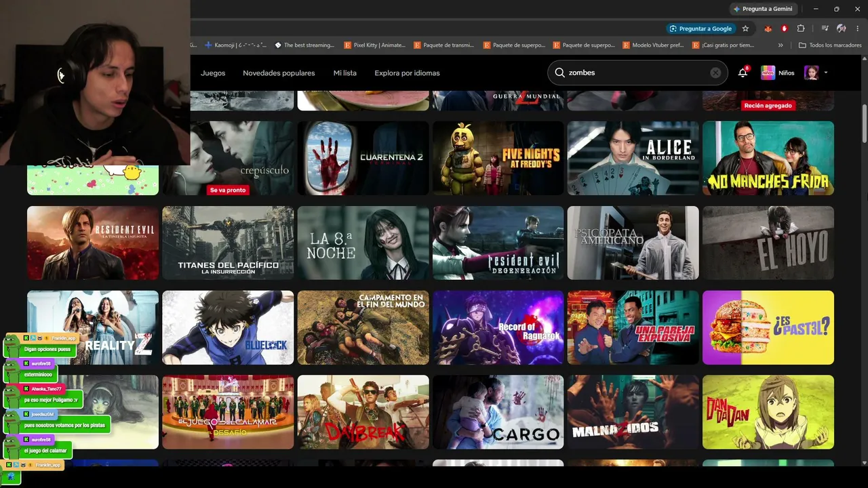Open the Casi gratis por tiem bookmark
Viewport: 868px width, 488px height.
(x=723, y=45)
